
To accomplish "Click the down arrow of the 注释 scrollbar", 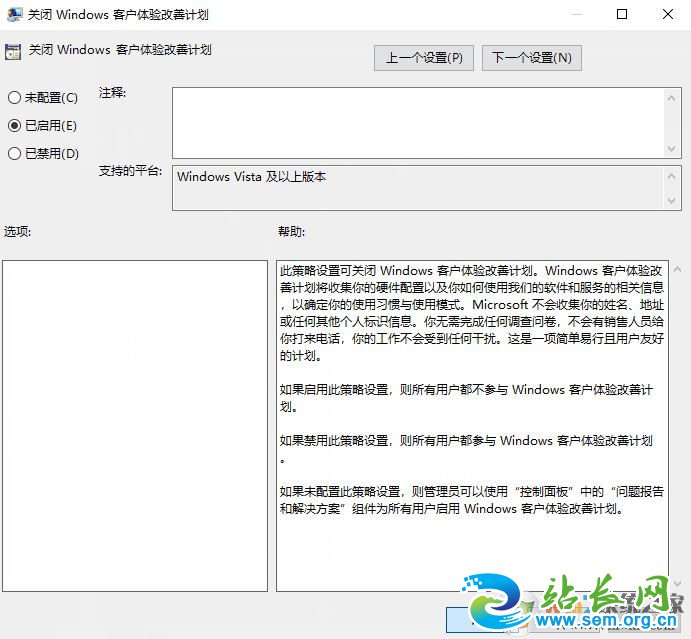I will coord(671,149).
